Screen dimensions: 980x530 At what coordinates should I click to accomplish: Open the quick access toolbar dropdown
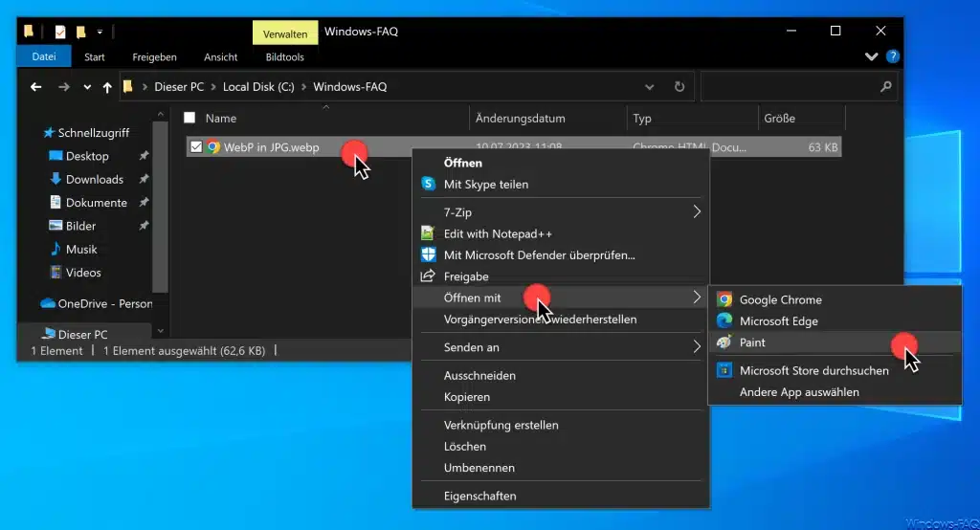pos(100,32)
